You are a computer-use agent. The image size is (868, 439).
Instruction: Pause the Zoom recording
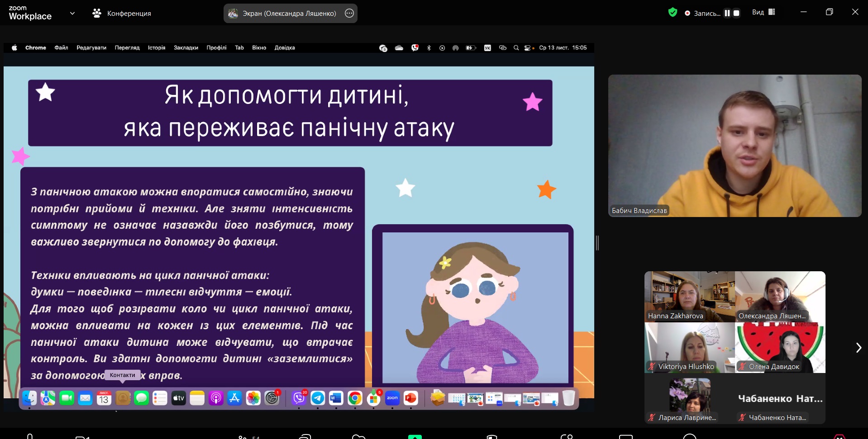[727, 13]
